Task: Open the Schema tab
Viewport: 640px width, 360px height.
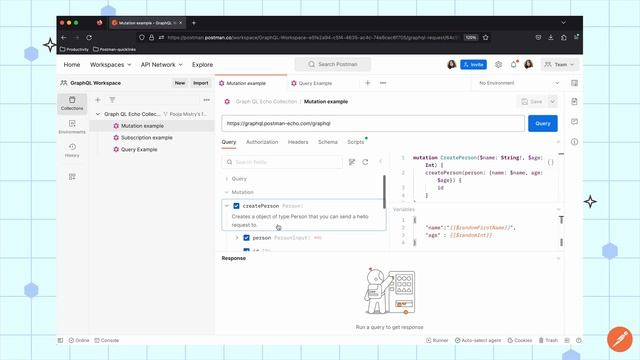Action: tap(328, 142)
